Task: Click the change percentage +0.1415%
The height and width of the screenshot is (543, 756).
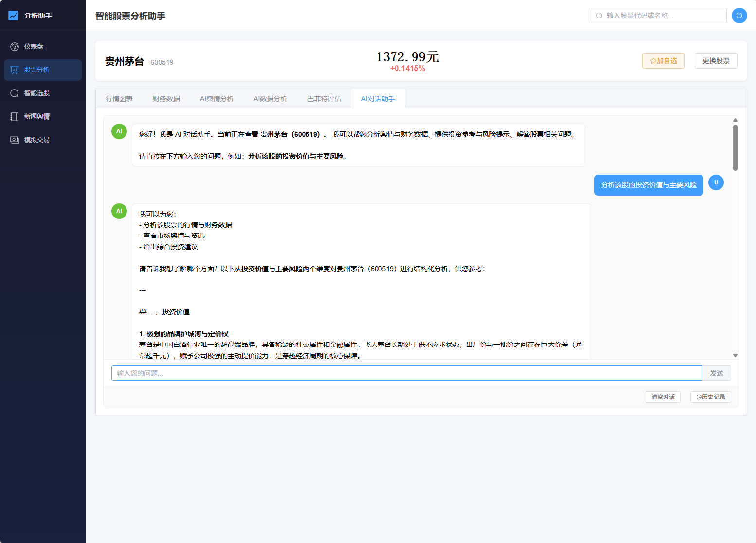Action: pos(408,69)
